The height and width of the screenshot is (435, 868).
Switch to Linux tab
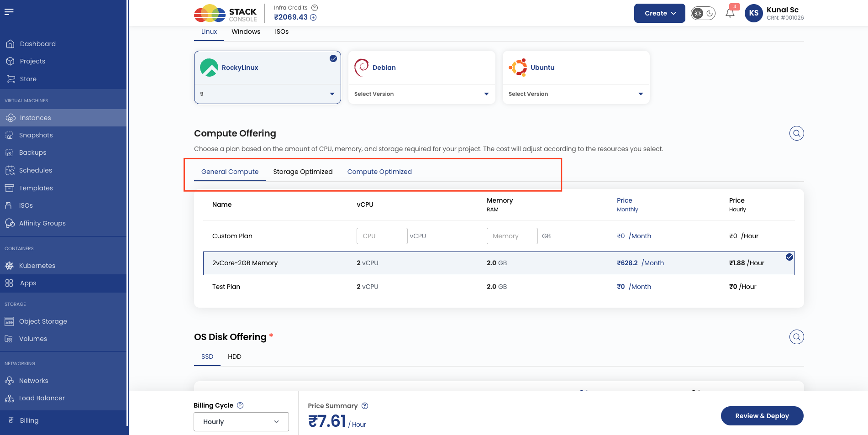[x=209, y=31]
